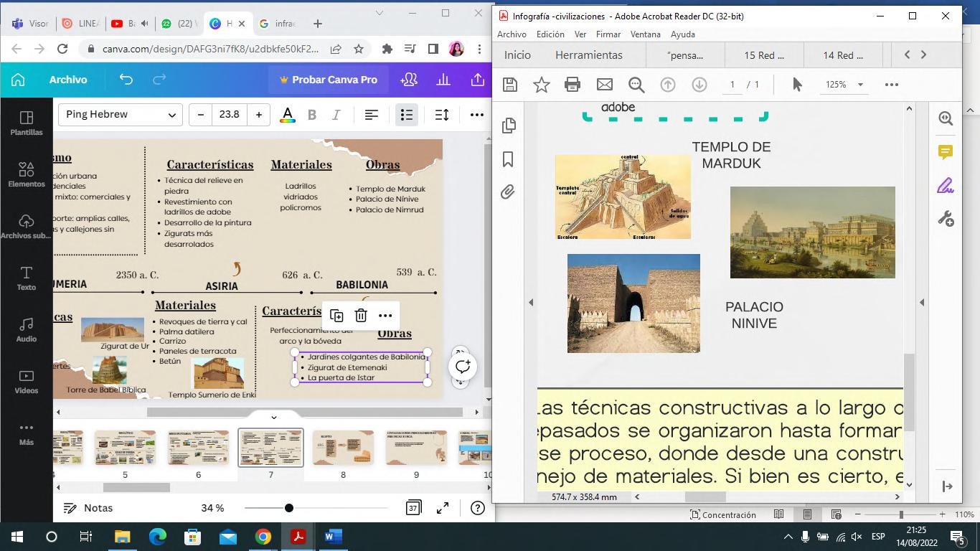Screen dimensions: 980x551
Task: Click the Canva undo arrow
Action: point(126,80)
